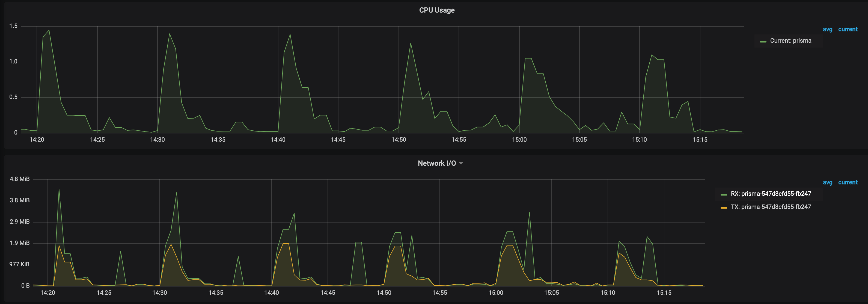Click the 15:10 label on Network I/O axis
Image resolution: width=868 pixels, height=304 pixels.
608,293
